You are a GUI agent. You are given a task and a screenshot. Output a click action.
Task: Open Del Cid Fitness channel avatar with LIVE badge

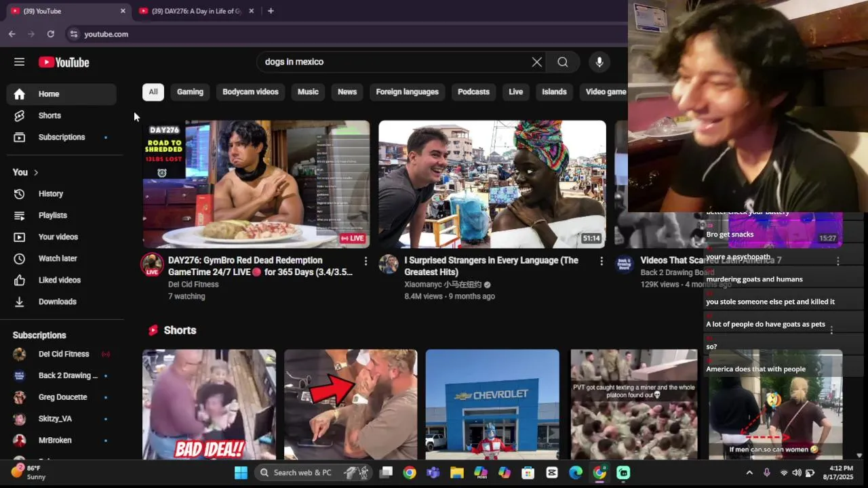152,265
